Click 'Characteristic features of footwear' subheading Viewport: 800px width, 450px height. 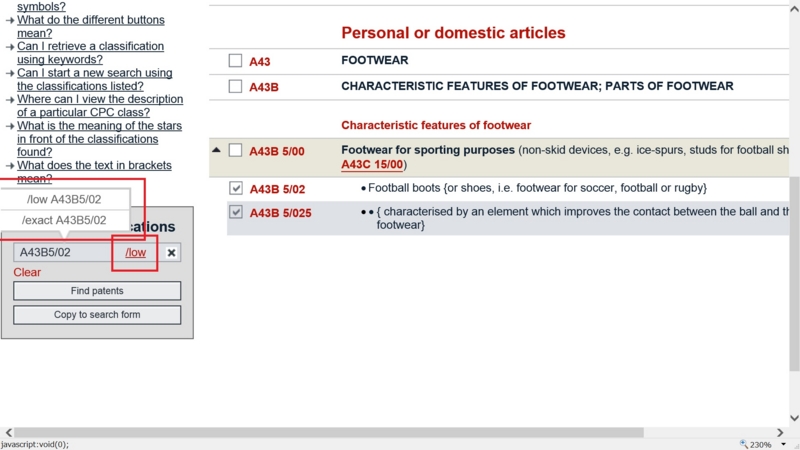pyautogui.click(x=436, y=126)
